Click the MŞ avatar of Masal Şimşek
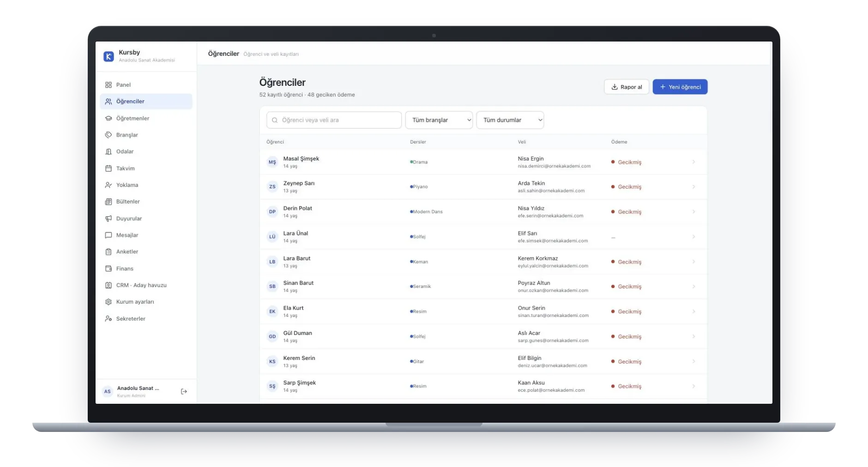The image size is (868, 467). [x=272, y=162]
